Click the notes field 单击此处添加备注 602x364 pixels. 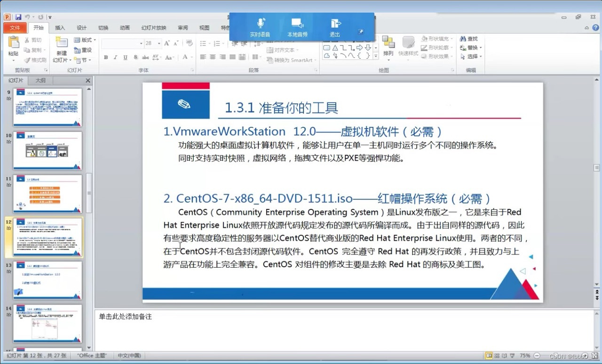click(126, 317)
